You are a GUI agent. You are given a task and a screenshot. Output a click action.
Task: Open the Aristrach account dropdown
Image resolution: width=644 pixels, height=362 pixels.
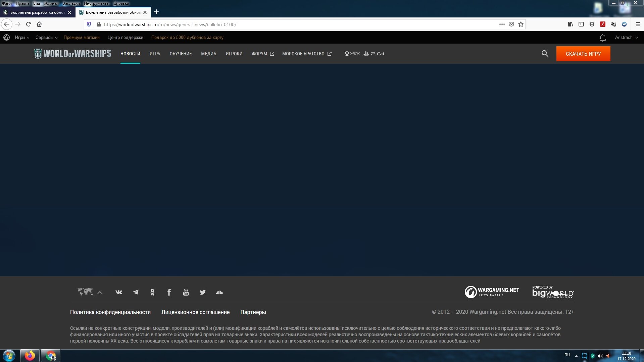point(627,38)
